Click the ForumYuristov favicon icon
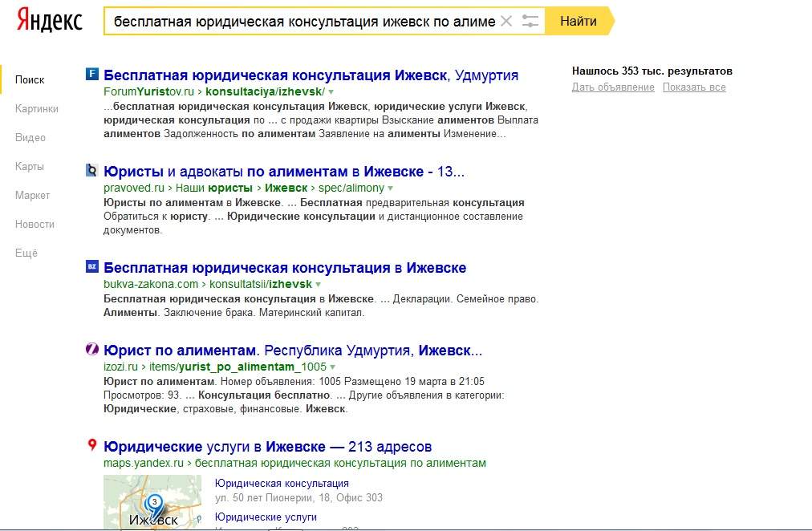Viewport: 812px width, 531px height. 91,74
